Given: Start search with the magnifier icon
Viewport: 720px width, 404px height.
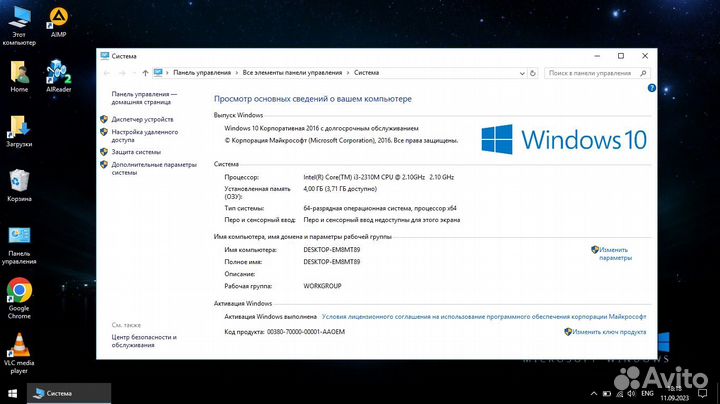Looking at the screenshot, I should pos(643,73).
